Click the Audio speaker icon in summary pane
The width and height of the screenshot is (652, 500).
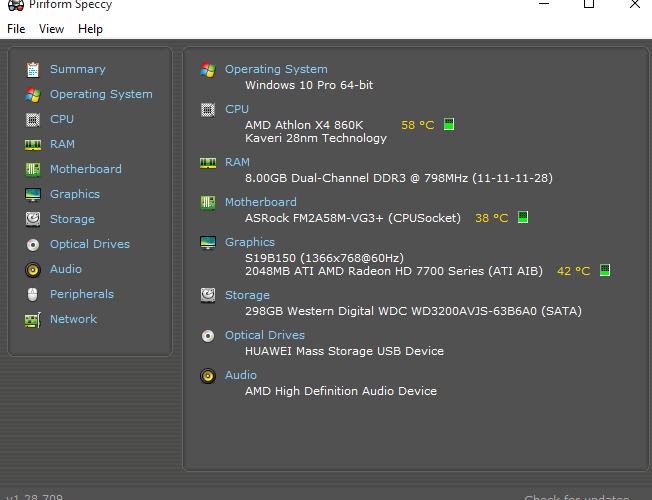(x=208, y=376)
